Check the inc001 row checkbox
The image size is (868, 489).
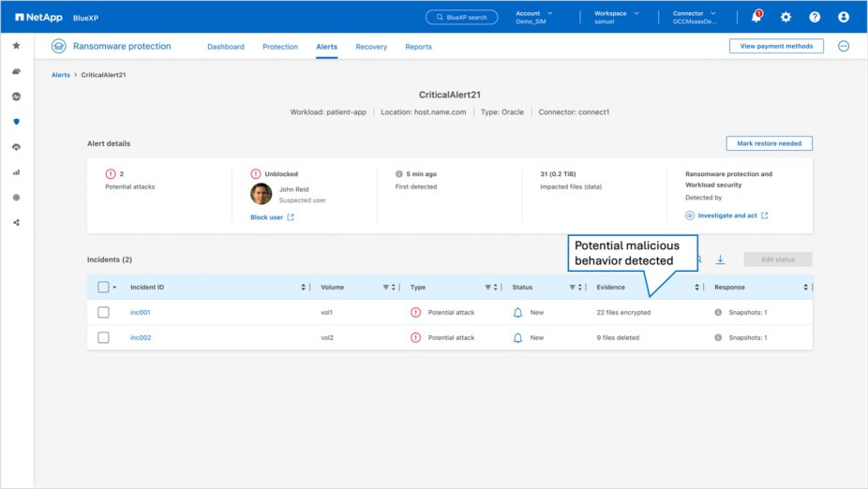tap(103, 312)
